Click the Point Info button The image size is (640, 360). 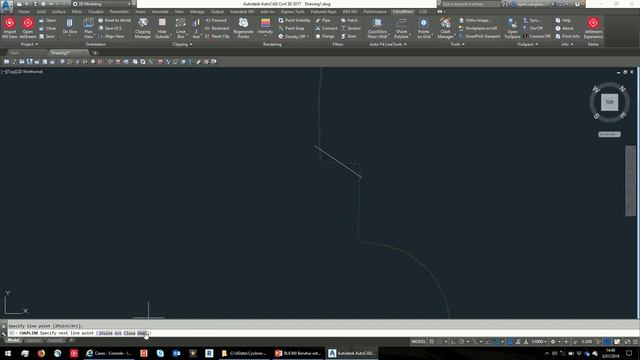[x=567, y=36]
